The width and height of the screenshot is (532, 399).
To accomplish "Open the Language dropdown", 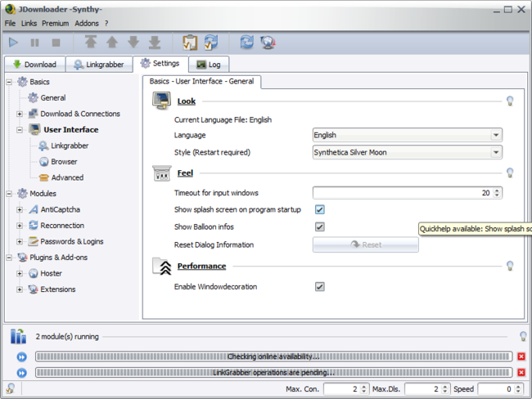I will point(407,135).
